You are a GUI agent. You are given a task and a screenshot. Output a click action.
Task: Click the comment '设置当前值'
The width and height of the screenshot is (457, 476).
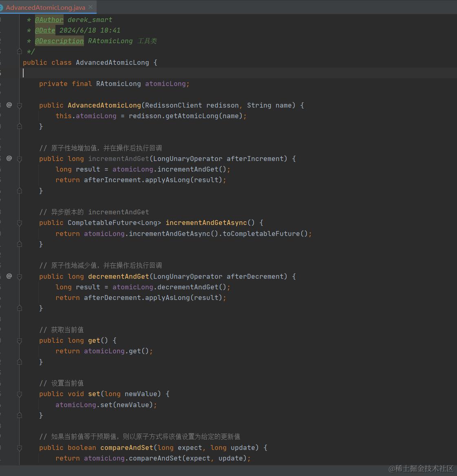click(x=61, y=383)
